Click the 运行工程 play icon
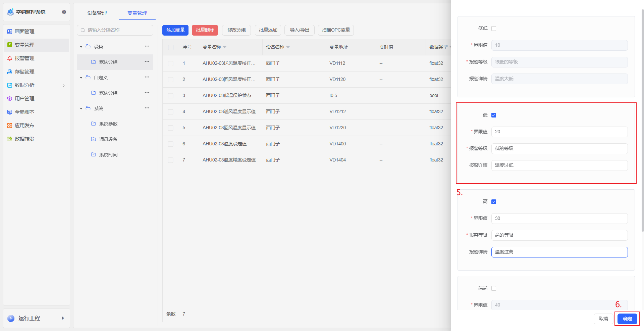 [11, 318]
